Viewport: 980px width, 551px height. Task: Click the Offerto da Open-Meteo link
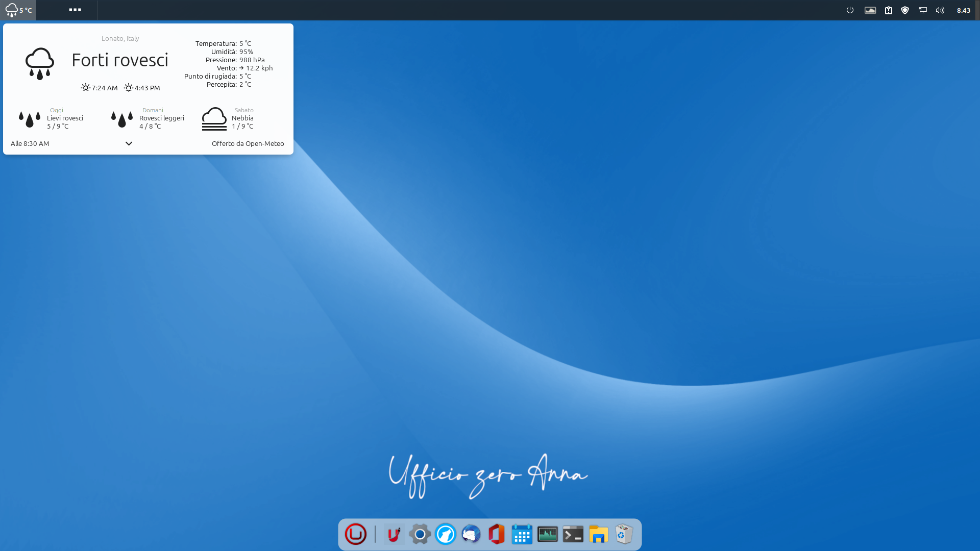pyautogui.click(x=248, y=143)
